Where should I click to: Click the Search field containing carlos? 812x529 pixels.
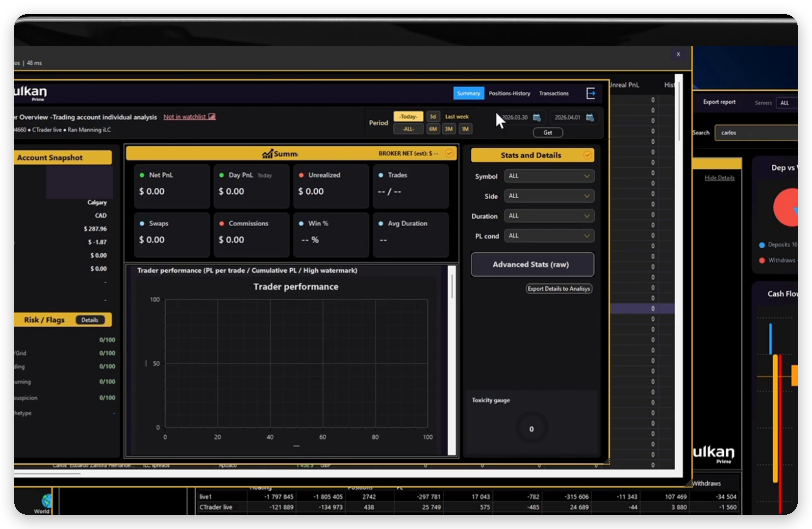coord(756,132)
